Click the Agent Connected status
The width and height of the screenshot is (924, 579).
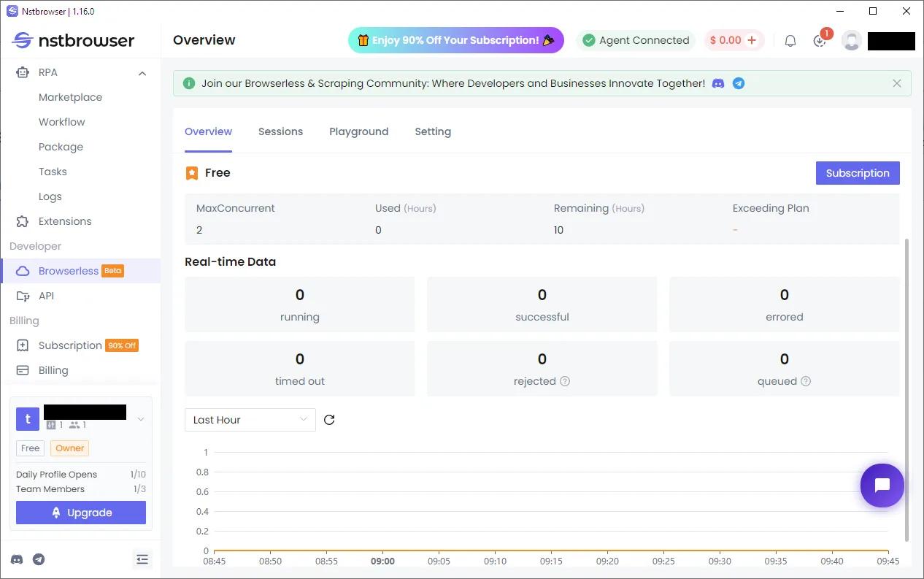pyautogui.click(x=636, y=40)
